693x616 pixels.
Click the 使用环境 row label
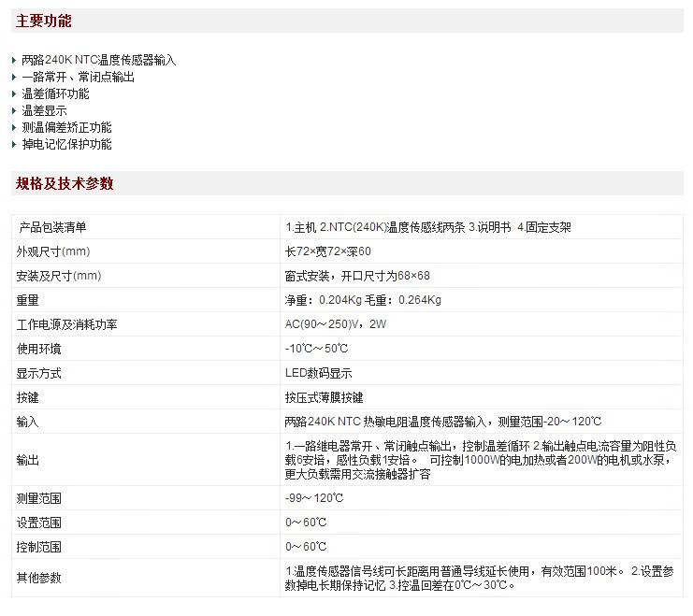[38, 349]
